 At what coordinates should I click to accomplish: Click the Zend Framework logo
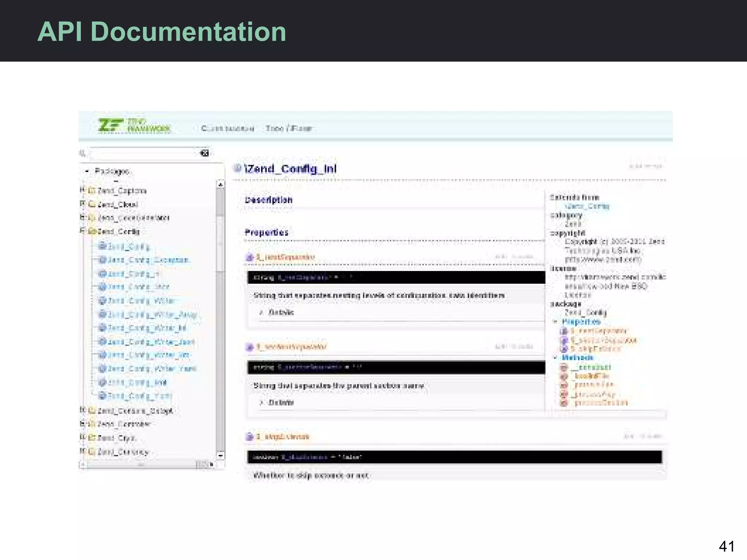pos(134,125)
